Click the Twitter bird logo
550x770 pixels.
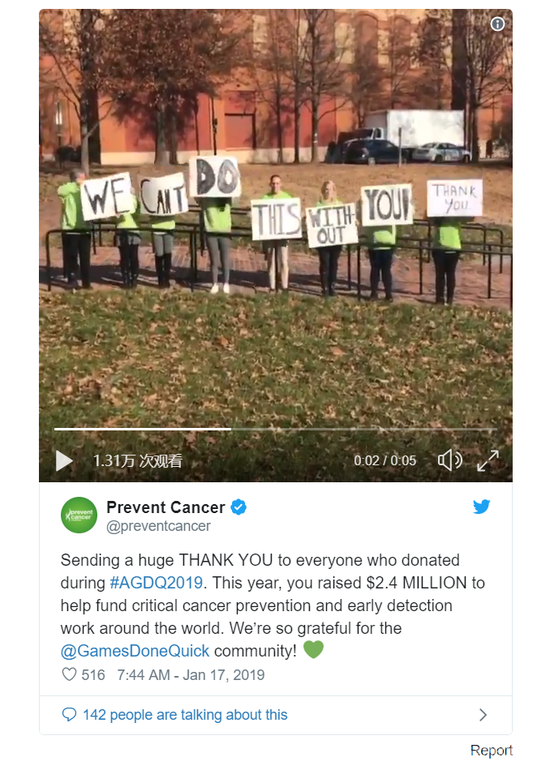[481, 506]
